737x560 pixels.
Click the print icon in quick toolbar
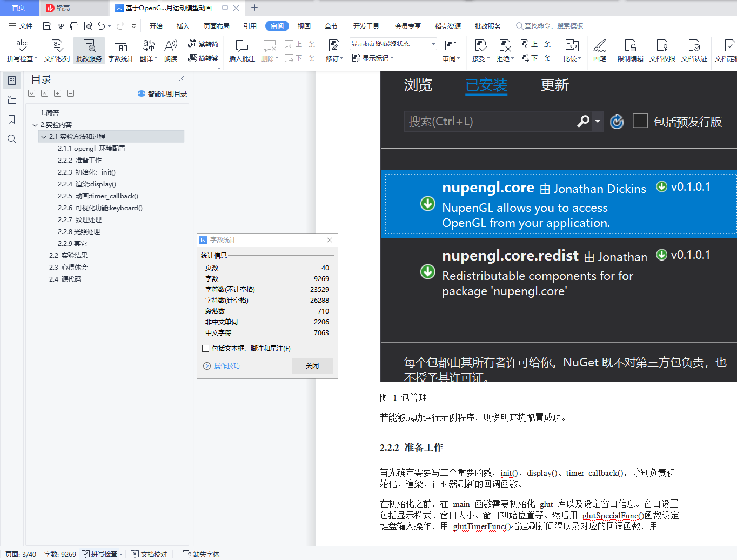pyautogui.click(x=75, y=26)
